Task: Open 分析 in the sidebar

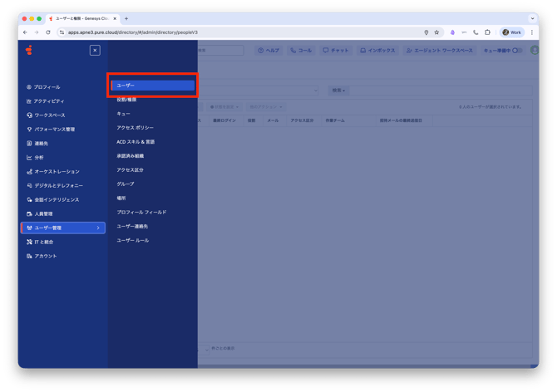Action: 35,158
